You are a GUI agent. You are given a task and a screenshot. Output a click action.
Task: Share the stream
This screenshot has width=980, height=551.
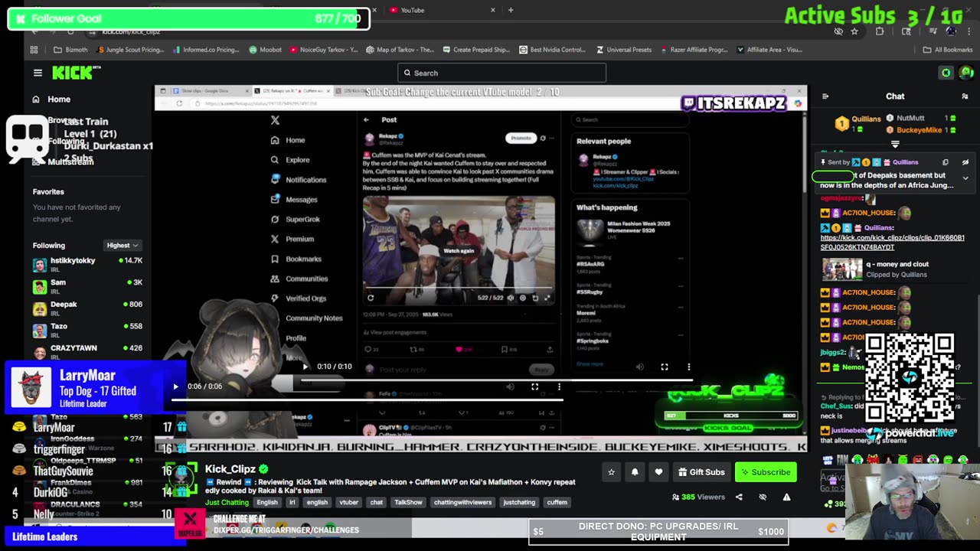pos(739,497)
